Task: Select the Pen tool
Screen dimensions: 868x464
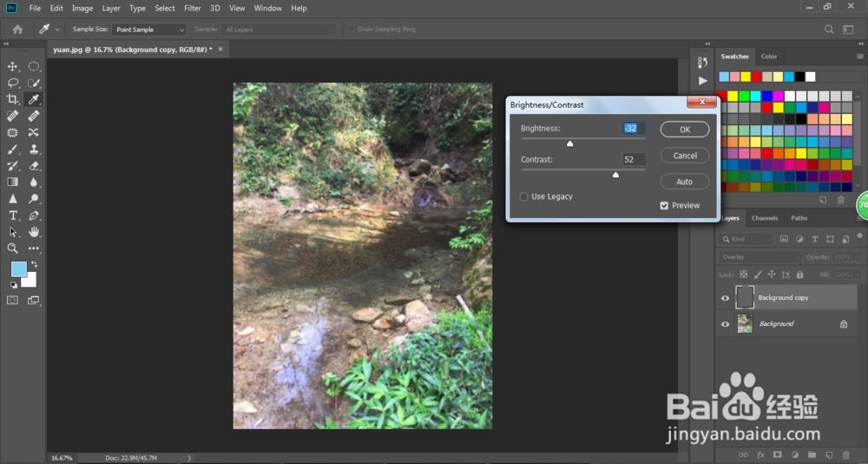Action: tap(34, 215)
